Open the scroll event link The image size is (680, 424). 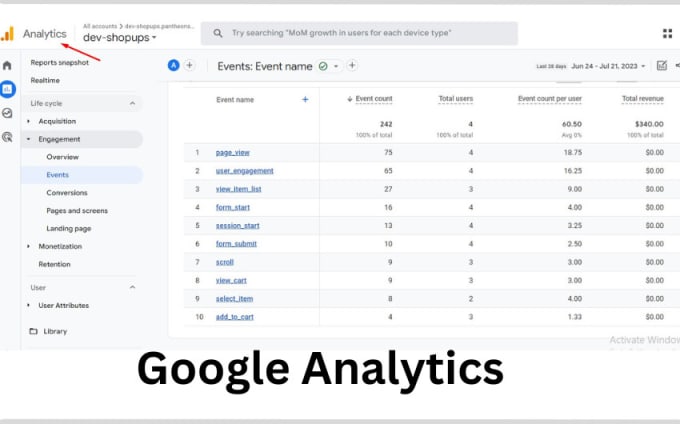pos(225,262)
